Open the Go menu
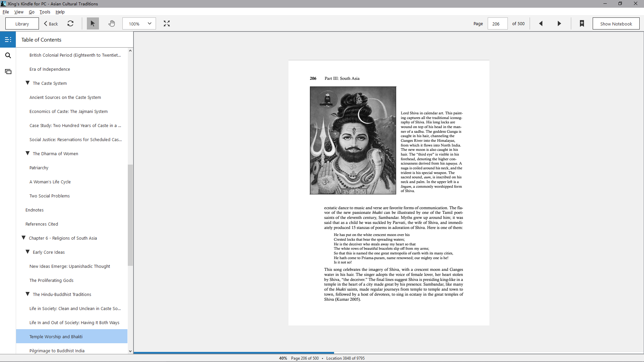644x362 pixels. [32, 12]
